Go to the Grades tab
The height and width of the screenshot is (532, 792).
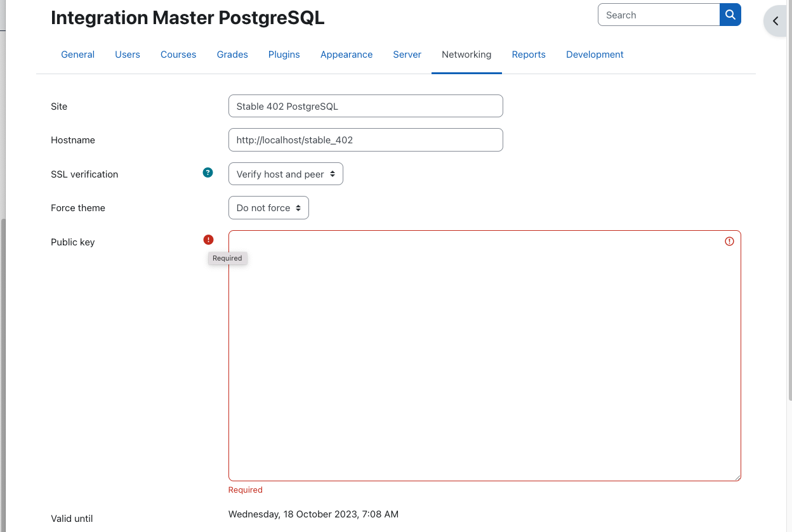click(x=232, y=55)
